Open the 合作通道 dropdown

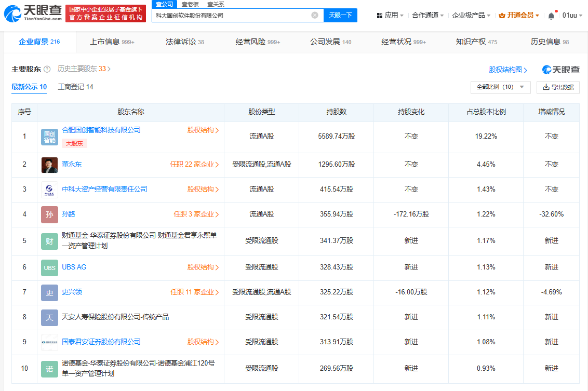(x=427, y=16)
